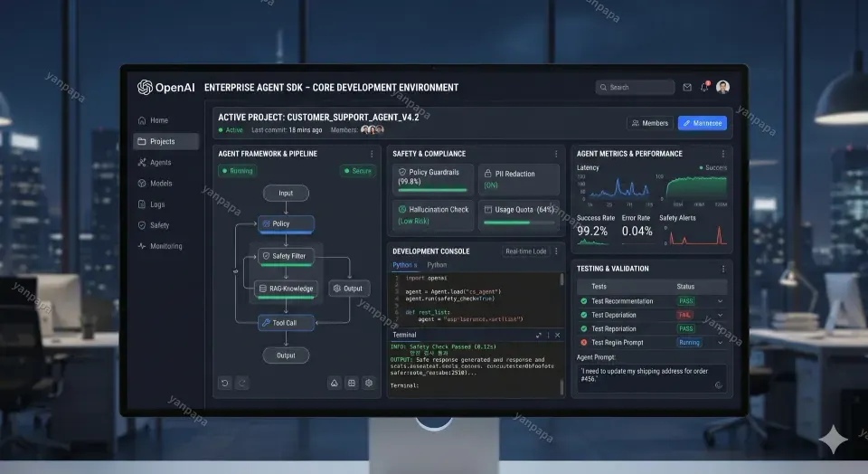Click the Logs sidebar icon
The image size is (868, 474).
click(x=142, y=204)
